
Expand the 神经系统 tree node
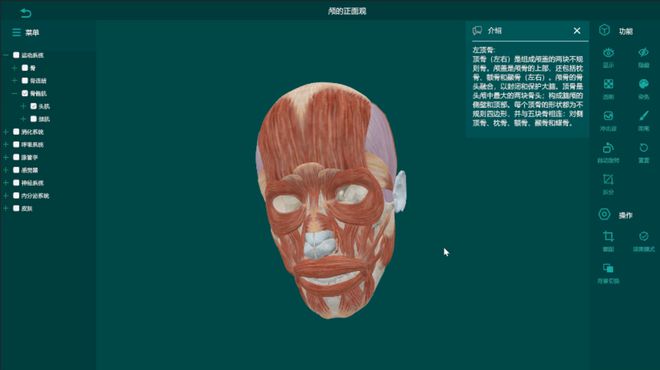(x=6, y=183)
